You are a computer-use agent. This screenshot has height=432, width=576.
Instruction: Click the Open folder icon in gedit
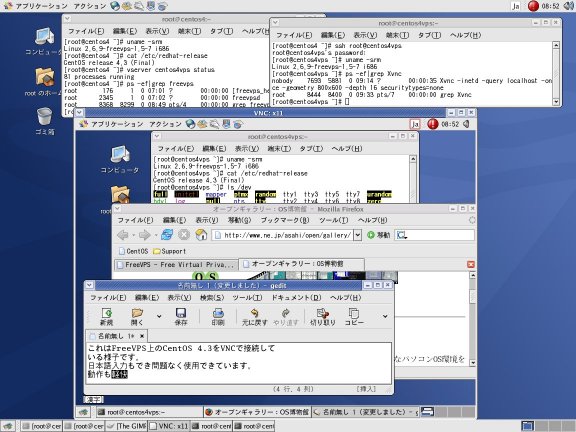click(137, 316)
